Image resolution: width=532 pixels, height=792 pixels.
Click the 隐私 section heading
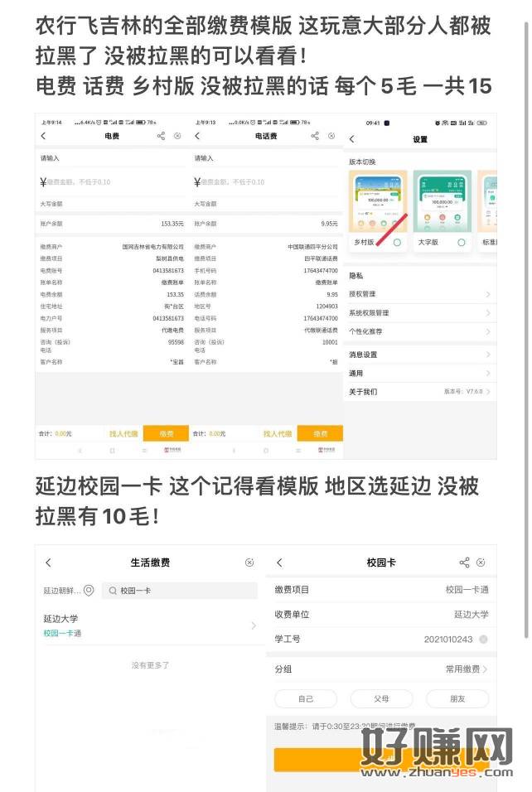coord(355,276)
